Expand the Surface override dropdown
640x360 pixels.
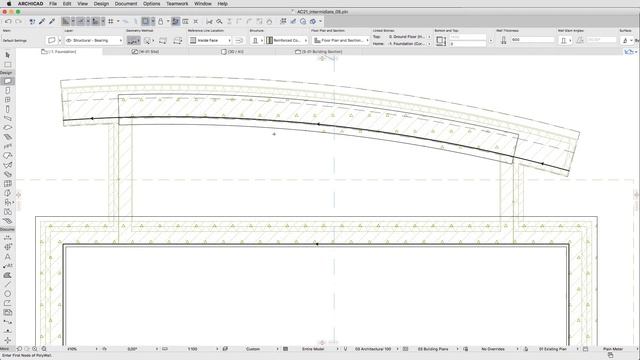tap(627, 40)
